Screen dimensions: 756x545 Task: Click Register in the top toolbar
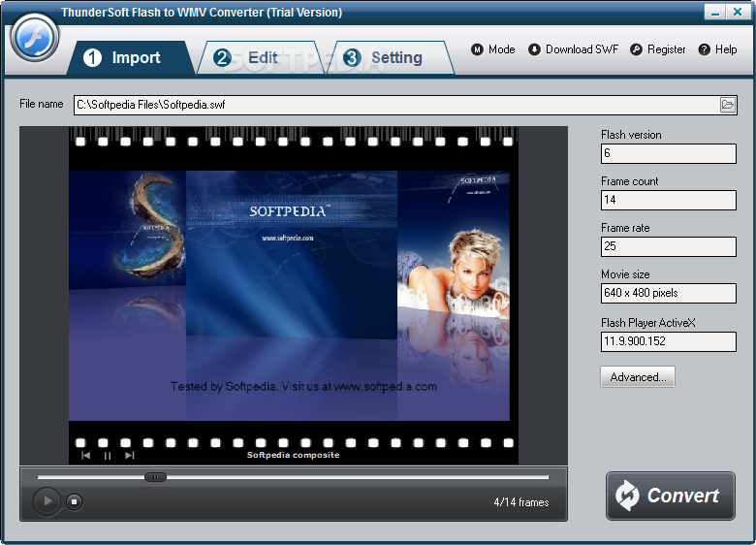tap(658, 49)
